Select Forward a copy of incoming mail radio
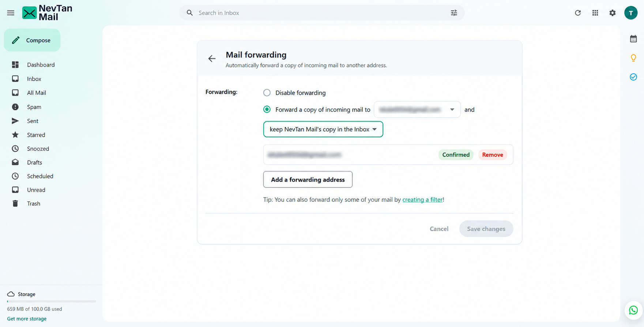Screen dimensions: 644x327 pos(267,109)
